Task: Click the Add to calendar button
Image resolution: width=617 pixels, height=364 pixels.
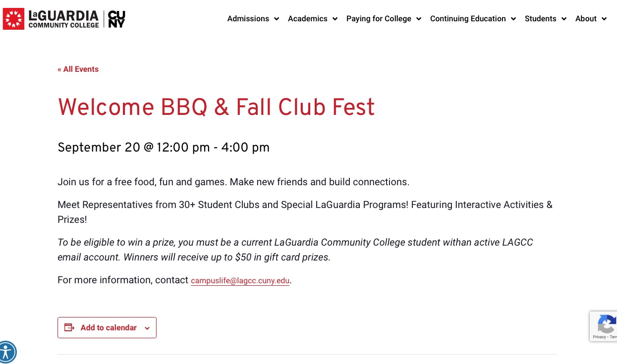Action: coord(107,328)
